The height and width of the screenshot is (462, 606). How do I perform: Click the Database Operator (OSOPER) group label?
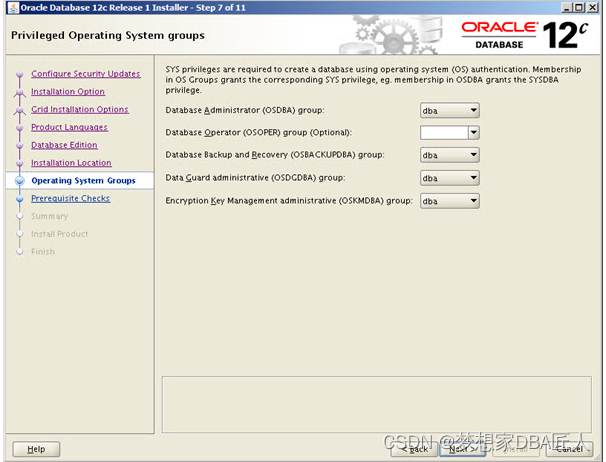click(x=259, y=133)
